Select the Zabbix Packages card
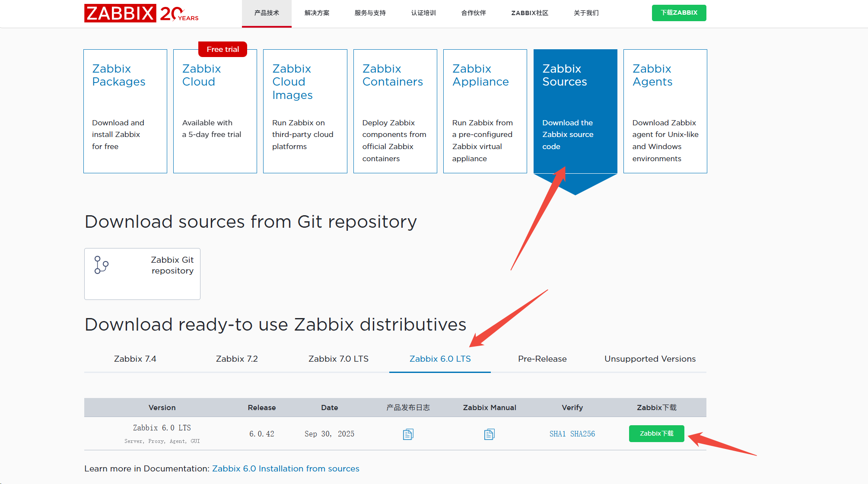The width and height of the screenshot is (868, 484). point(125,111)
